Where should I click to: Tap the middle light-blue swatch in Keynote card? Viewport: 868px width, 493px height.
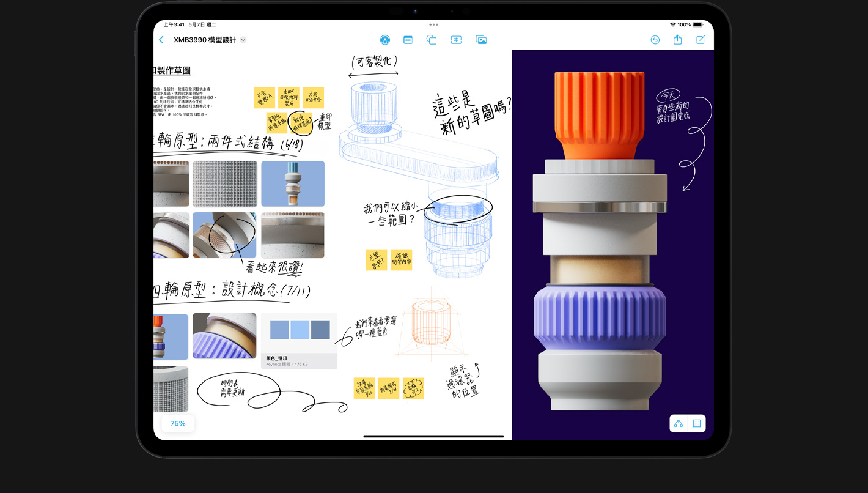[x=300, y=330]
